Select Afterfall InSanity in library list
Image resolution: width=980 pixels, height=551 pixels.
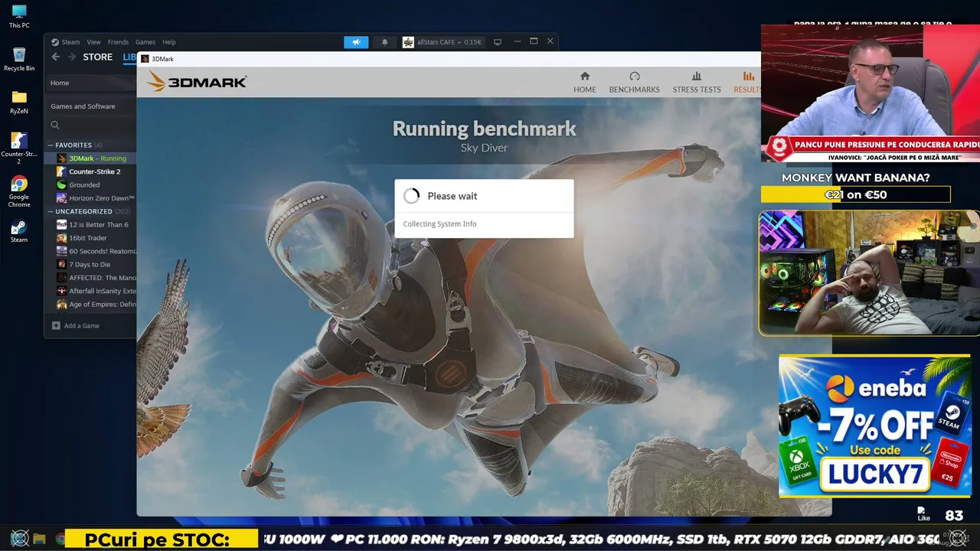tap(103, 291)
